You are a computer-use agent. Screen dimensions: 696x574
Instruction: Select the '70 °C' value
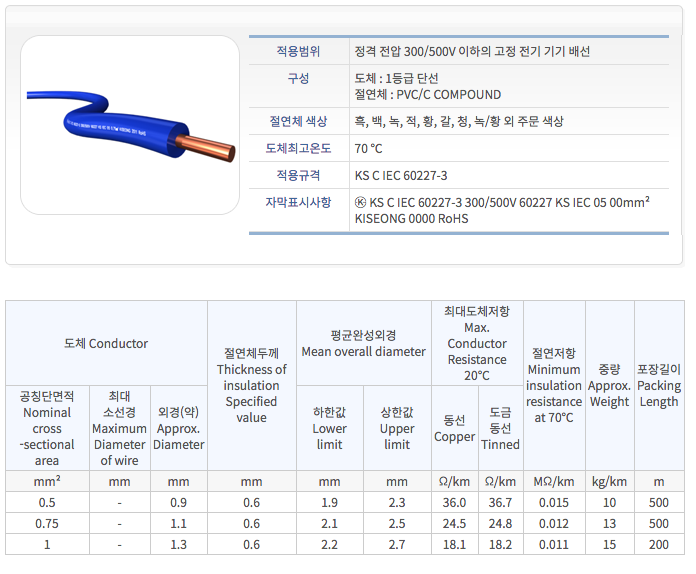(368, 148)
